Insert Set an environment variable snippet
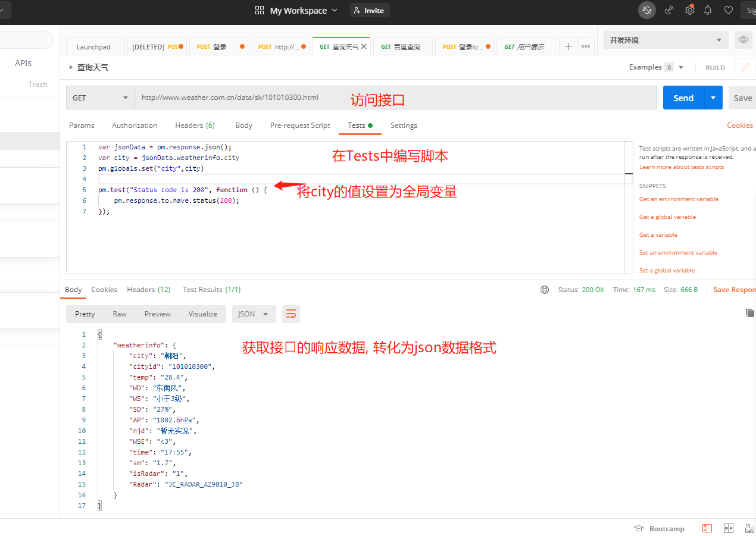Image resolution: width=756 pixels, height=536 pixels. 679,253
